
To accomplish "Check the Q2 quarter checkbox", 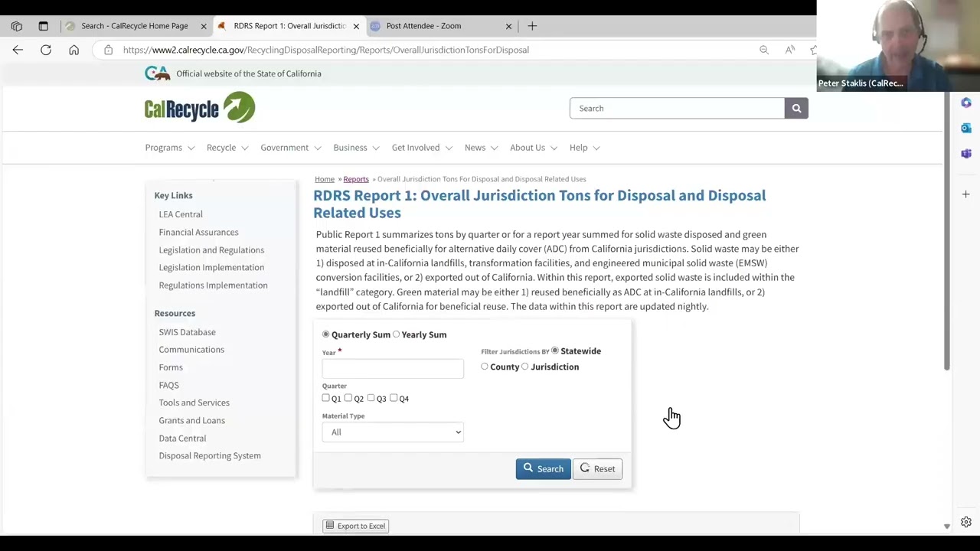I will pyautogui.click(x=348, y=398).
